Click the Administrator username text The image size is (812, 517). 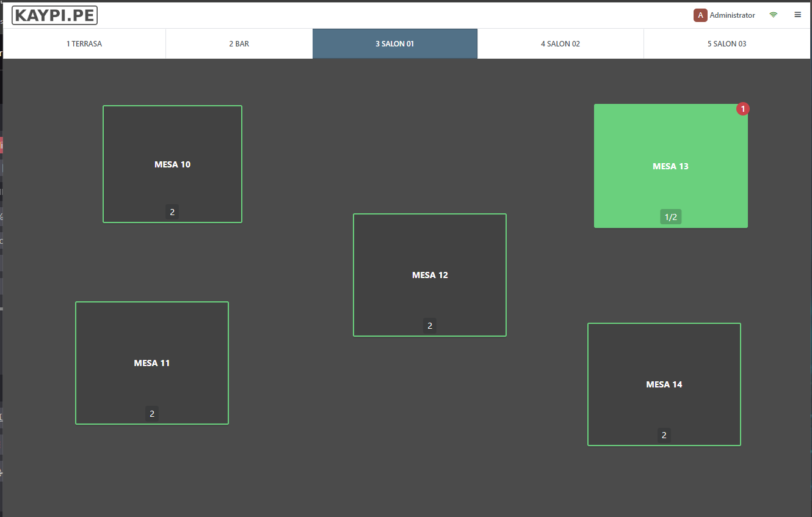[732, 15]
